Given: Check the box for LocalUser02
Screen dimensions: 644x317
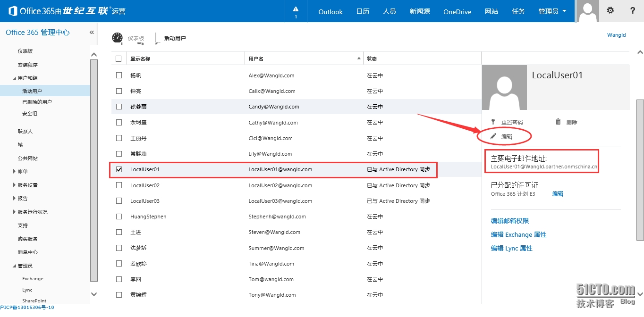Looking at the screenshot, I should [x=119, y=185].
